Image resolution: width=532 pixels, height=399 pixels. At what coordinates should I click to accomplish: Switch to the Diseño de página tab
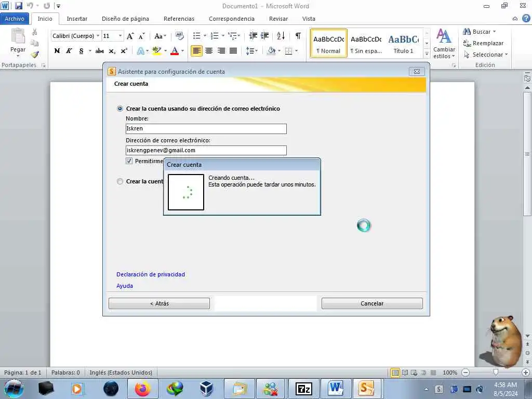[125, 19]
